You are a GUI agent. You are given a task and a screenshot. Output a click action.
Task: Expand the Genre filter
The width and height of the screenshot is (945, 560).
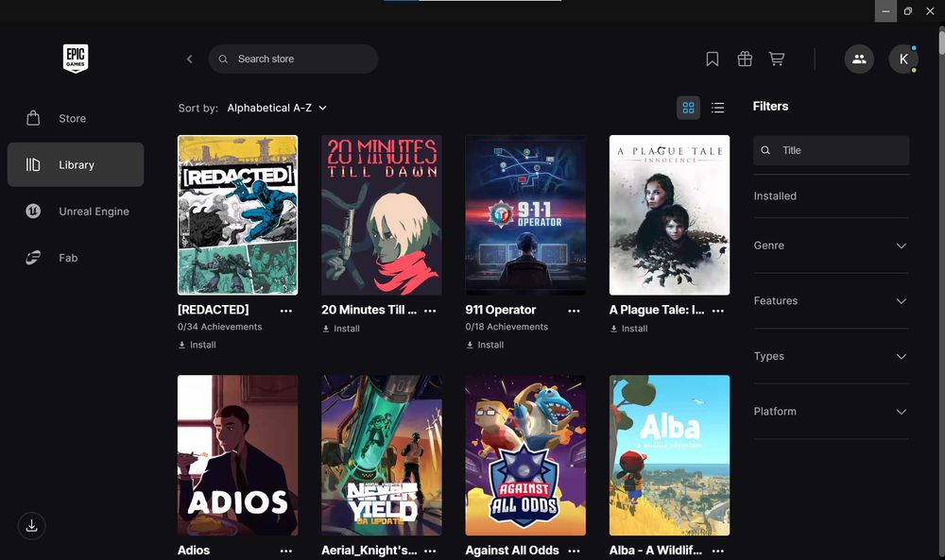[831, 246]
